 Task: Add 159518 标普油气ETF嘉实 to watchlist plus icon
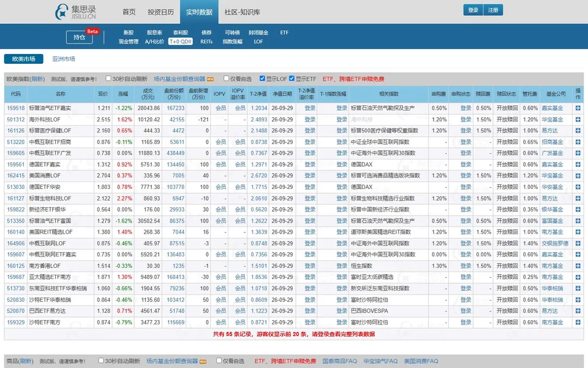click(x=578, y=108)
